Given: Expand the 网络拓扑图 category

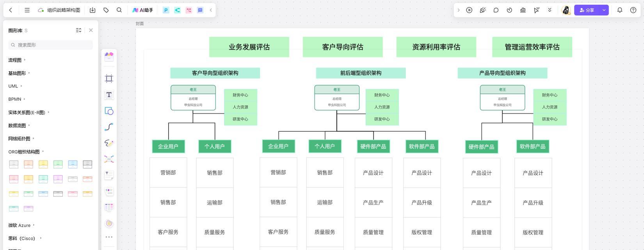Looking at the screenshot, I should (x=21, y=139).
